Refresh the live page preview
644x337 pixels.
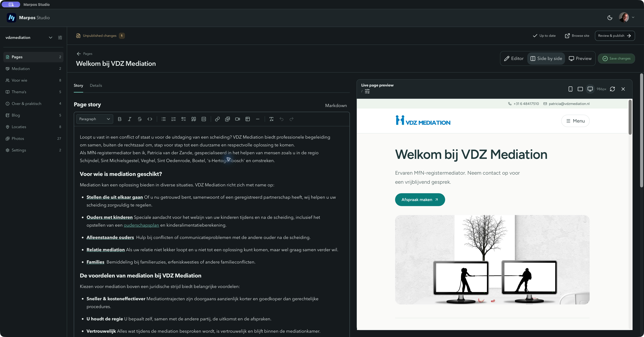pyautogui.click(x=612, y=89)
